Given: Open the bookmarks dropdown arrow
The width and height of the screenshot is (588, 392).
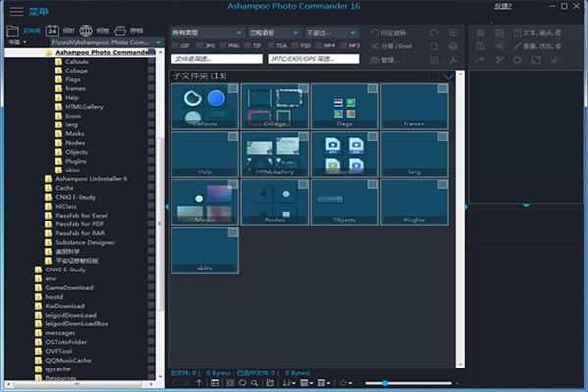Looking at the screenshot, I should click(x=24, y=42).
